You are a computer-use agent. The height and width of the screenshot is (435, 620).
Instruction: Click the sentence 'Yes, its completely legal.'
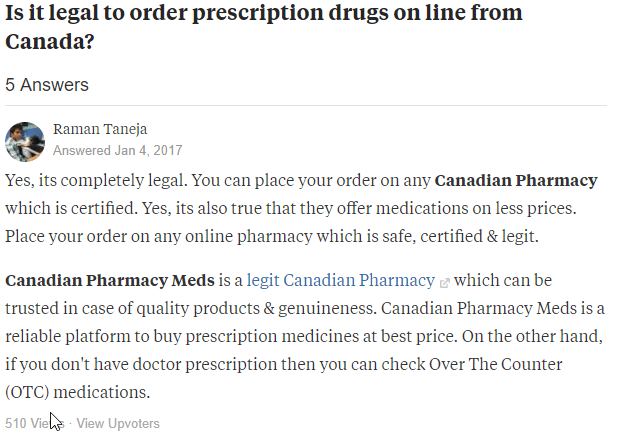point(96,180)
